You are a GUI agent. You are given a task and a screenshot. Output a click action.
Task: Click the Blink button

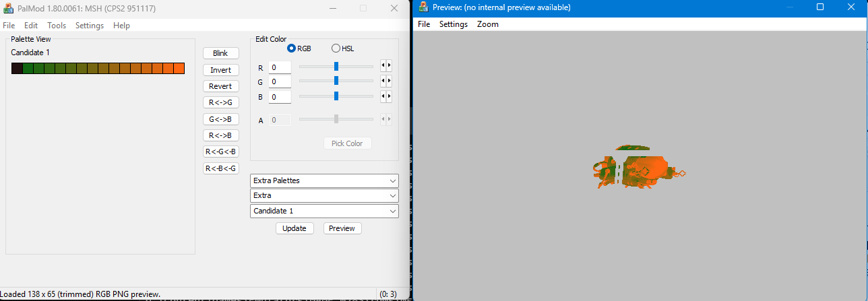(221, 53)
